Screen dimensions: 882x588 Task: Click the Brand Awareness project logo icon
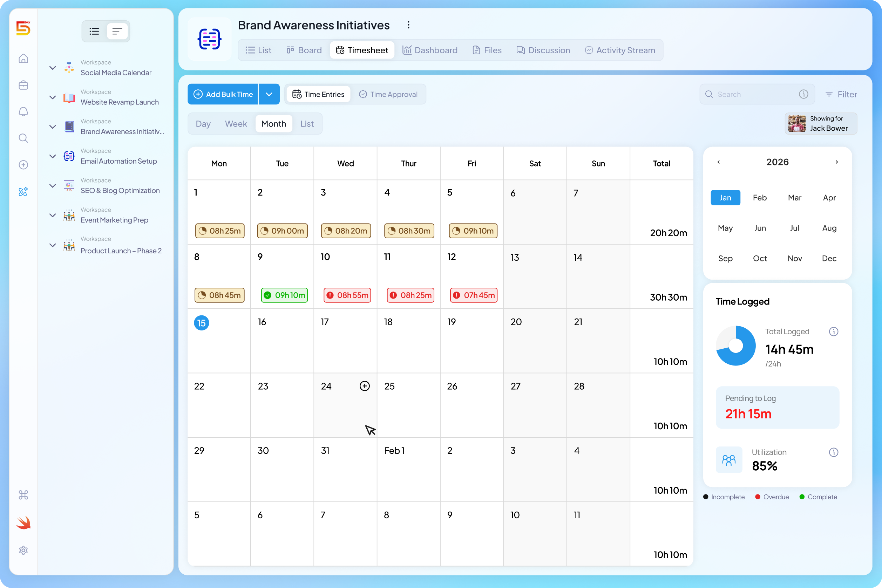point(209,39)
